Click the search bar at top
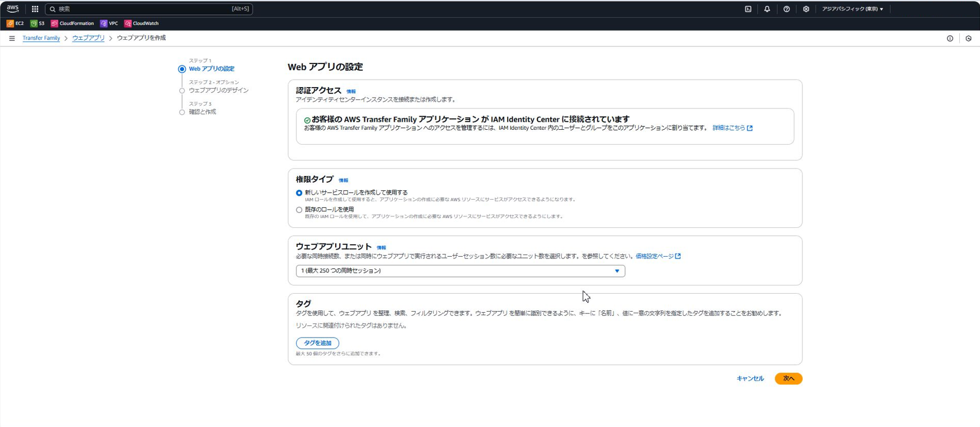 click(x=149, y=9)
